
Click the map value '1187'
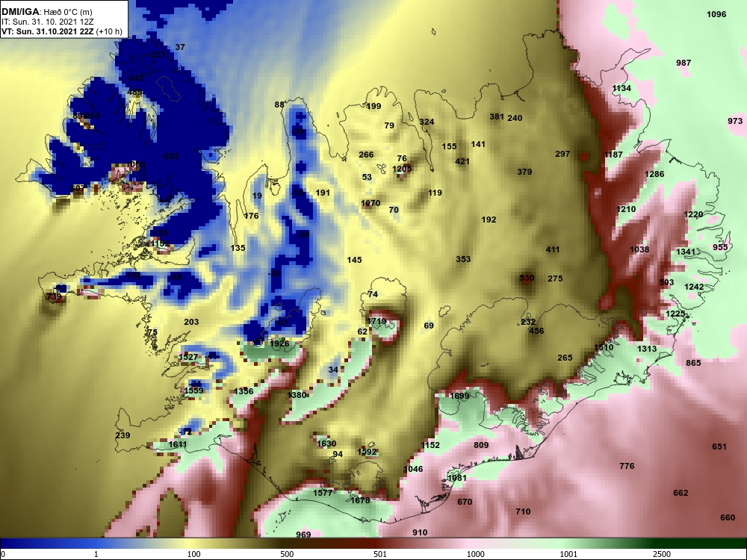click(x=613, y=155)
